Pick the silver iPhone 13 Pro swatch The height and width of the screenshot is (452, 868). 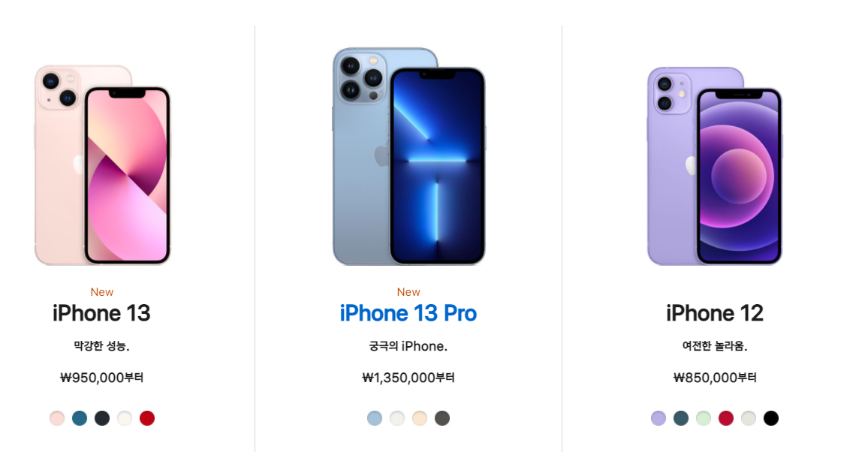point(397,418)
